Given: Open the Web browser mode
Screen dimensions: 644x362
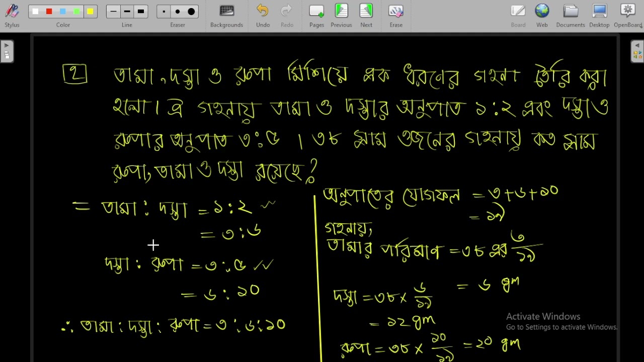Looking at the screenshot, I should pos(542,16).
